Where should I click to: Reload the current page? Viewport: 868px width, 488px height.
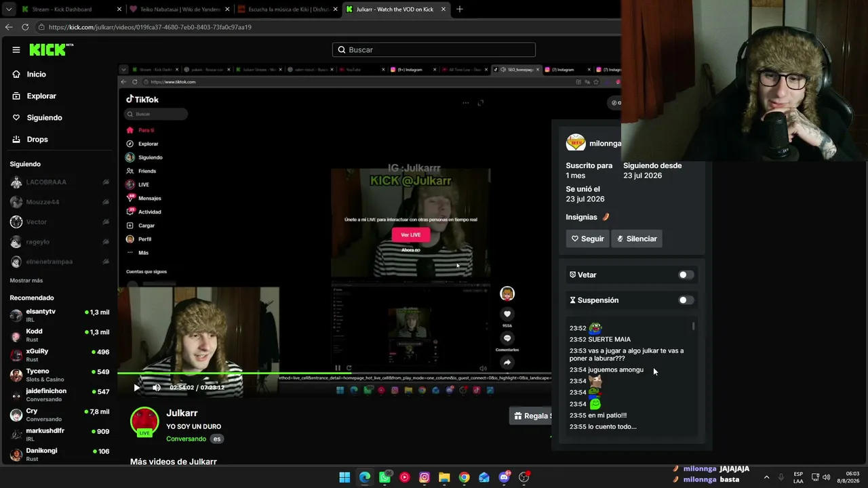tap(25, 27)
